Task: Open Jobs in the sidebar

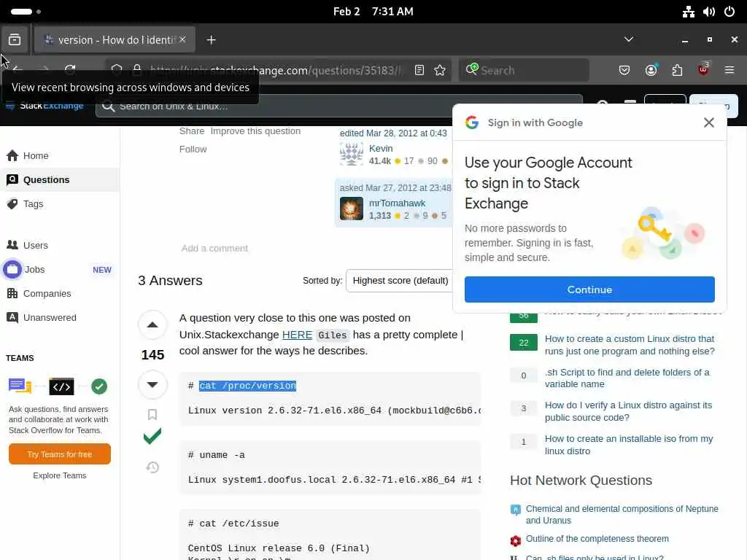Action: pos(34,270)
